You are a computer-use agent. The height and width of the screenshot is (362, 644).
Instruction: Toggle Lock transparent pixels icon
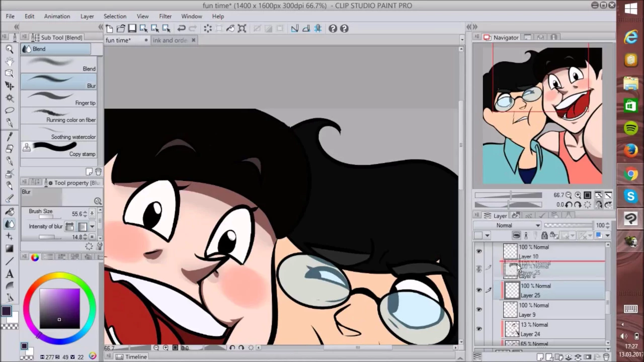553,235
